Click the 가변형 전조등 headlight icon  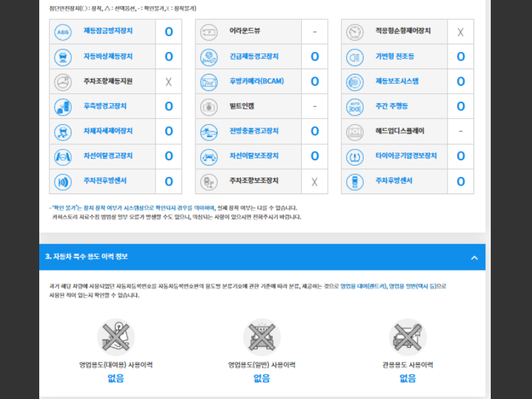(355, 57)
